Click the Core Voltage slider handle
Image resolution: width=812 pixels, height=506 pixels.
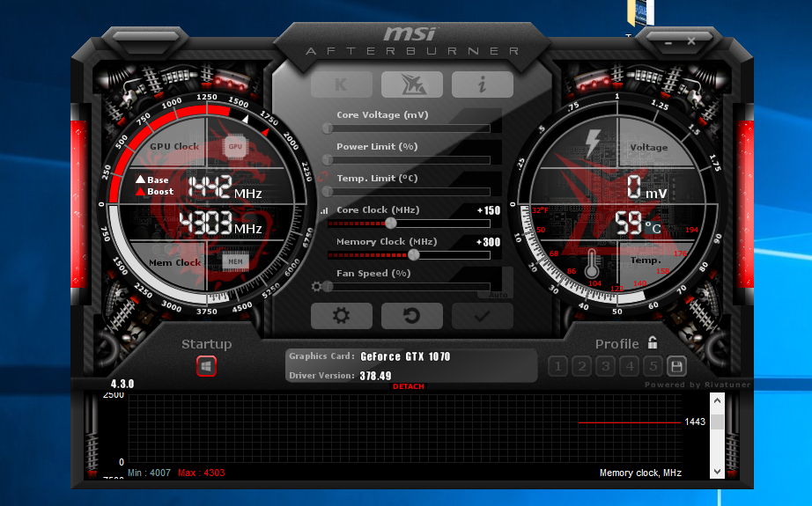[328, 128]
